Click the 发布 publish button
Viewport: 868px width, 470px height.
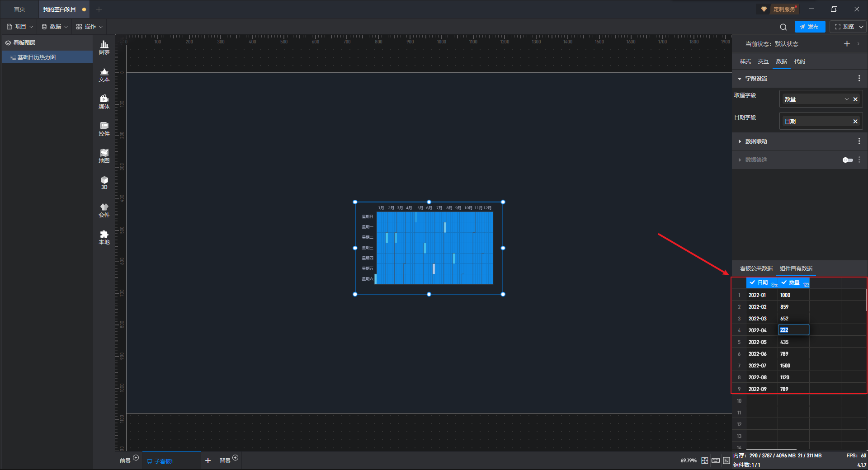click(x=810, y=27)
